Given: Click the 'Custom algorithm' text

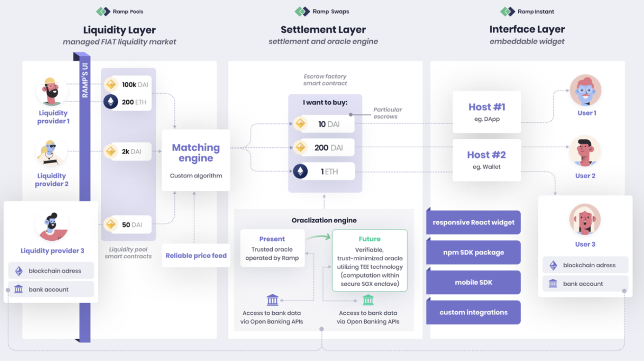Looking at the screenshot, I should coord(196,176).
